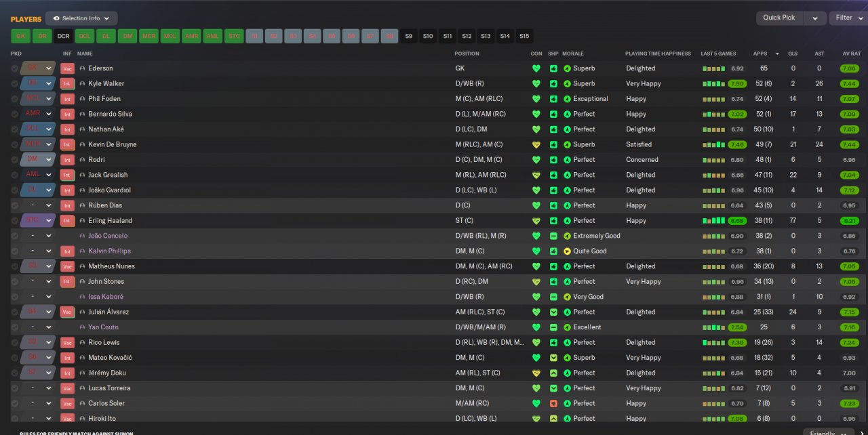Click Erling Haaland's 8.21 average rating badge
Viewport: 868px width, 435px height.
click(849, 221)
